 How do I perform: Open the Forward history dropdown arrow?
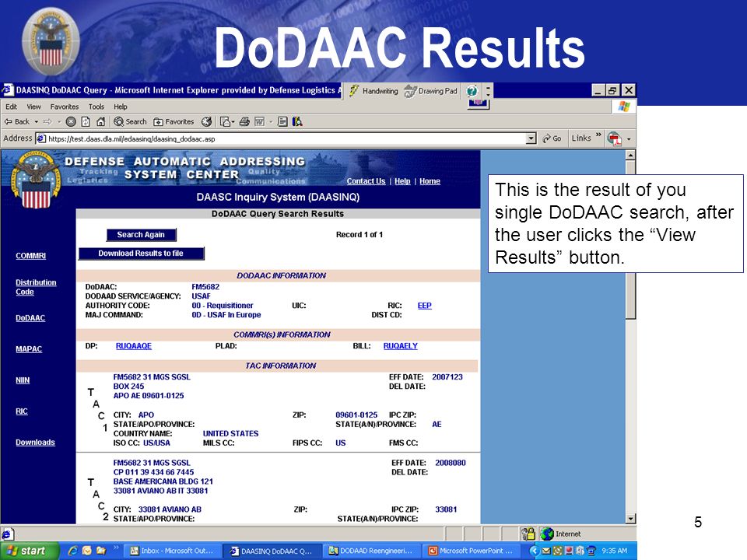[x=59, y=122]
